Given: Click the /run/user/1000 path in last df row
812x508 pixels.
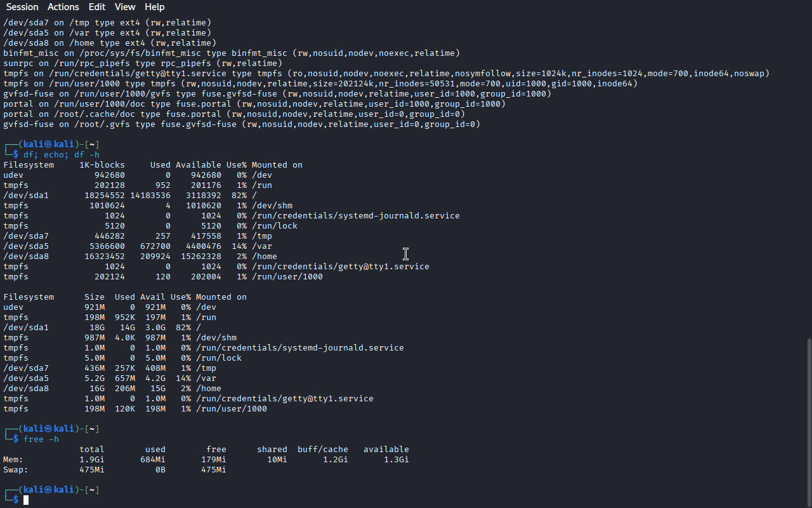Looking at the screenshot, I should [x=232, y=408].
